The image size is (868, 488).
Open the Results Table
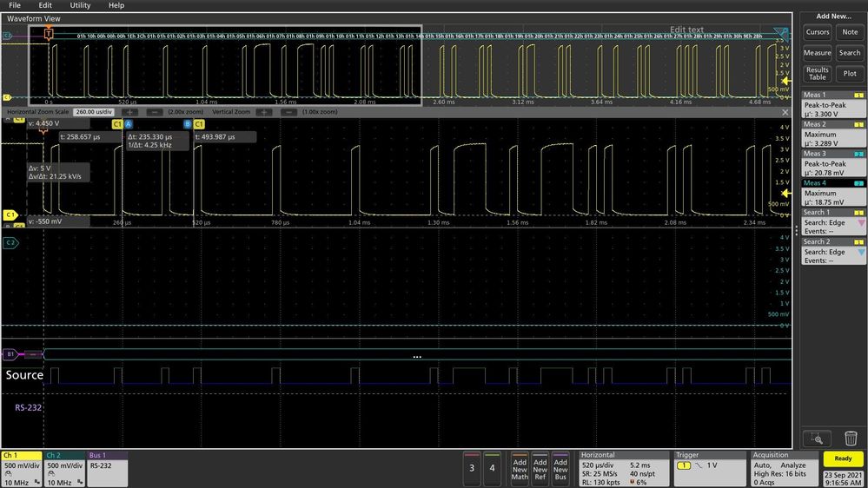point(817,74)
